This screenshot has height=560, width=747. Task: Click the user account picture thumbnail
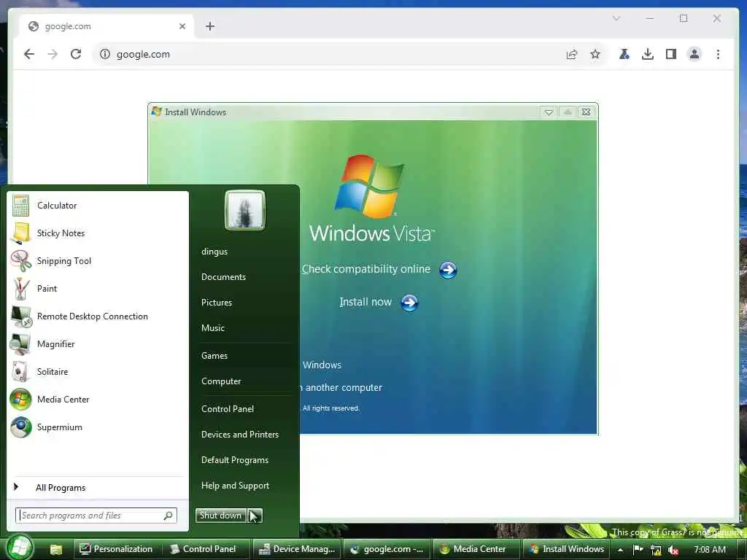tap(245, 210)
